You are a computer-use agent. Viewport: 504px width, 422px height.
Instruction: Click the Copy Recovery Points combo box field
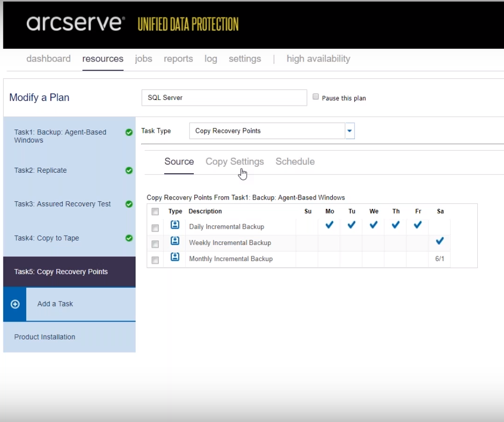pyautogui.click(x=267, y=131)
